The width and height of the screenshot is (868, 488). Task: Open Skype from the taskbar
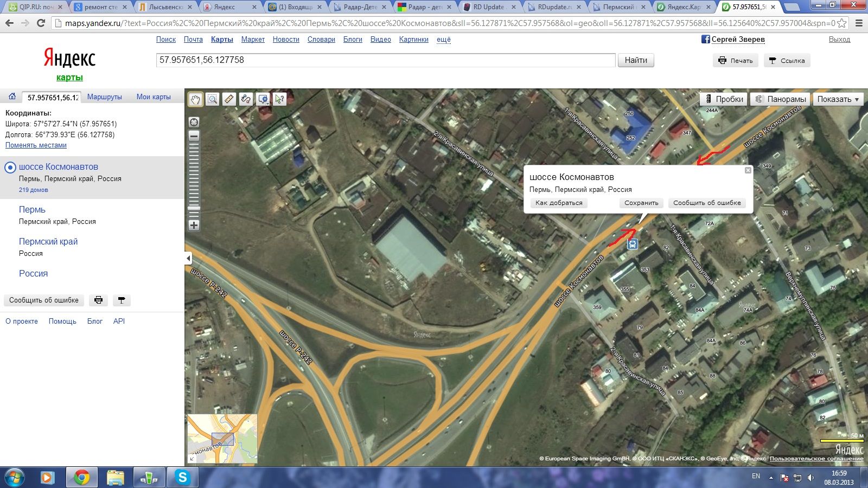coord(182,477)
